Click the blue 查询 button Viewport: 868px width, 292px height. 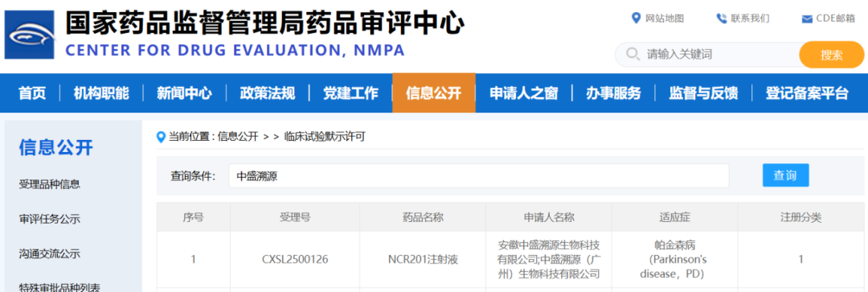(x=785, y=175)
